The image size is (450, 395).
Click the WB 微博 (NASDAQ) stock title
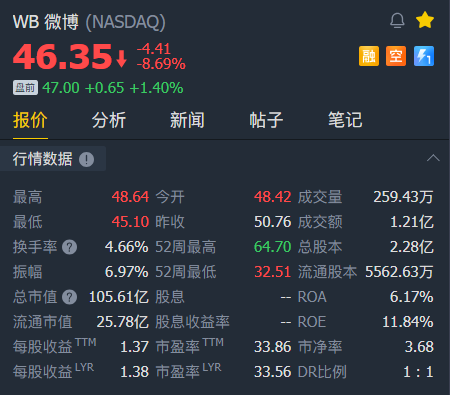[x=89, y=22]
